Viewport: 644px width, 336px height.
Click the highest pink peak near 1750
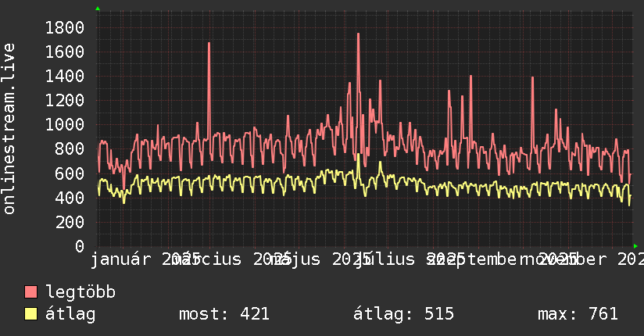pos(358,34)
